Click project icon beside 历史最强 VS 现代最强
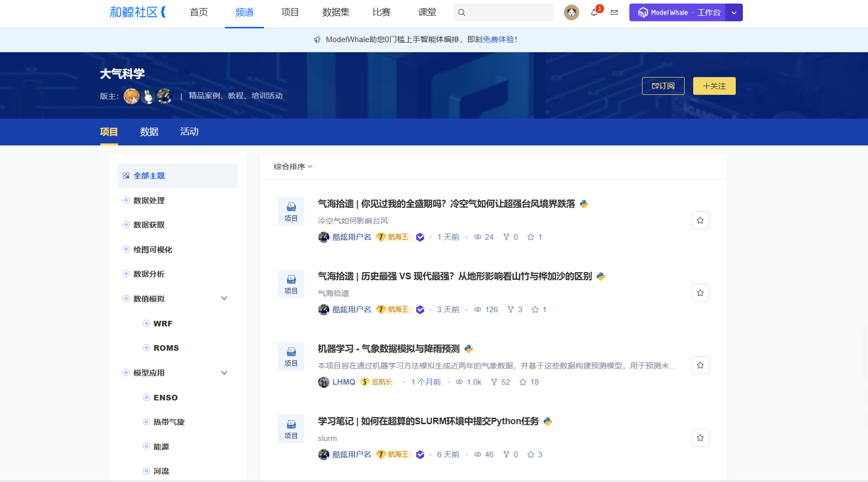Screen dimensions: 868x482 point(291,284)
